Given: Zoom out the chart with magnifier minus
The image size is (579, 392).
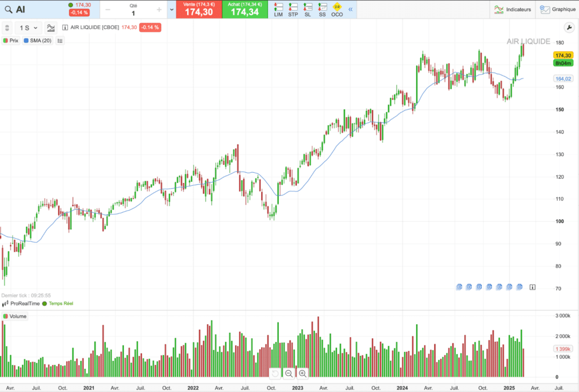Looking at the screenshot, I should (x=289, y=373).
